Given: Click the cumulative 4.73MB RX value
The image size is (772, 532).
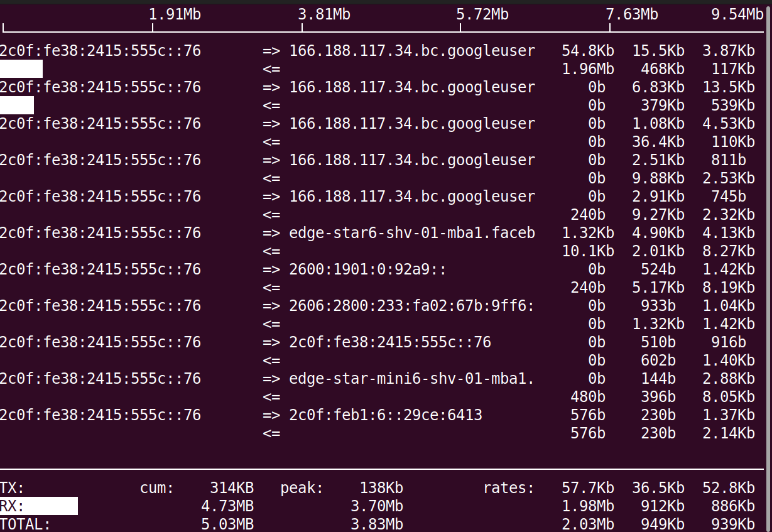Looking at the screenshot, I should pos(228,506).
